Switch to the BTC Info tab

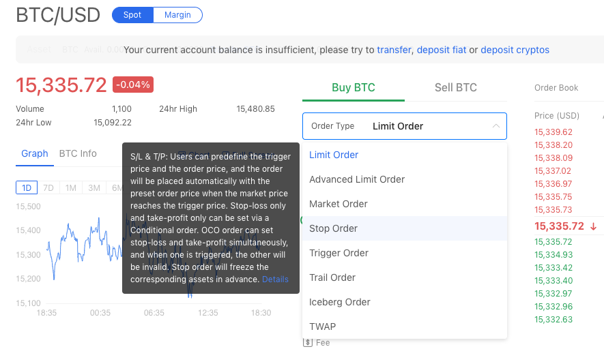pos(78,153)
